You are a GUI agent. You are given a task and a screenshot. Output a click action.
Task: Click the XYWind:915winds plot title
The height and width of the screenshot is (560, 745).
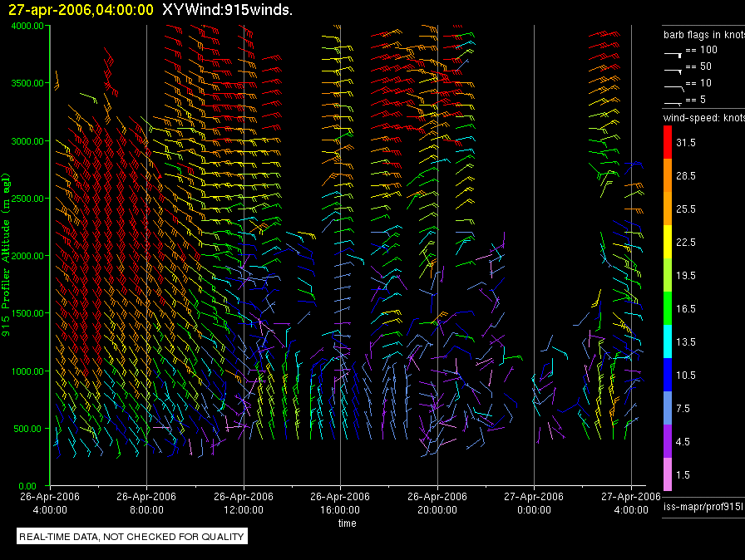click(x=224, y=10)
